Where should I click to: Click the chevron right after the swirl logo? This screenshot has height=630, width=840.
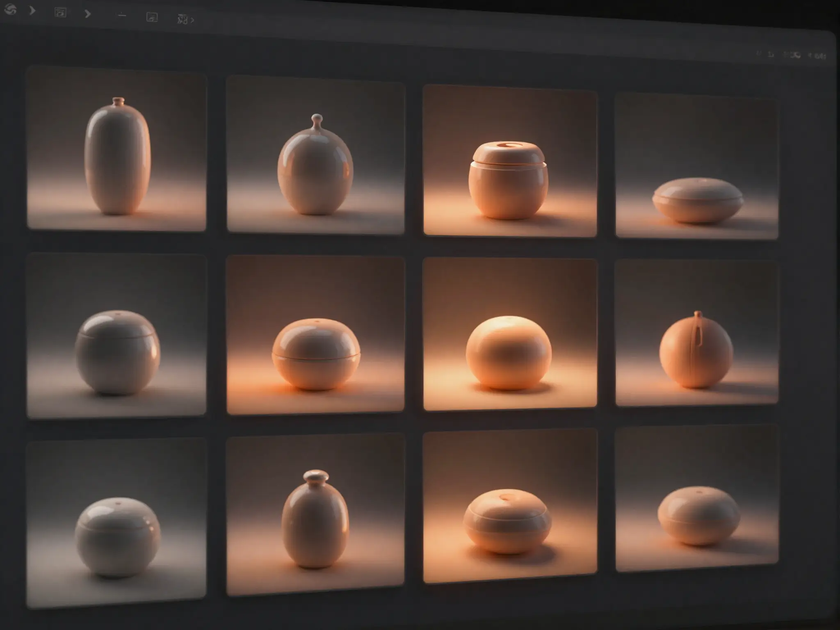pos(32,10)
